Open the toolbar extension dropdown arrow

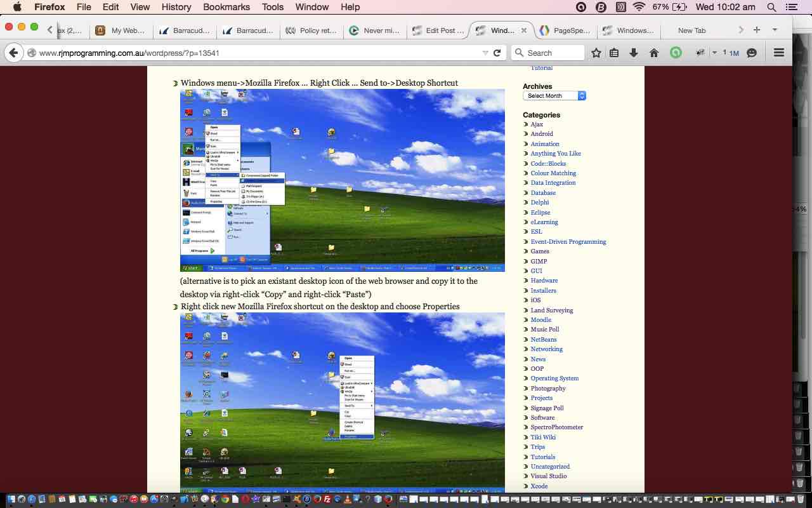(714, 53)
